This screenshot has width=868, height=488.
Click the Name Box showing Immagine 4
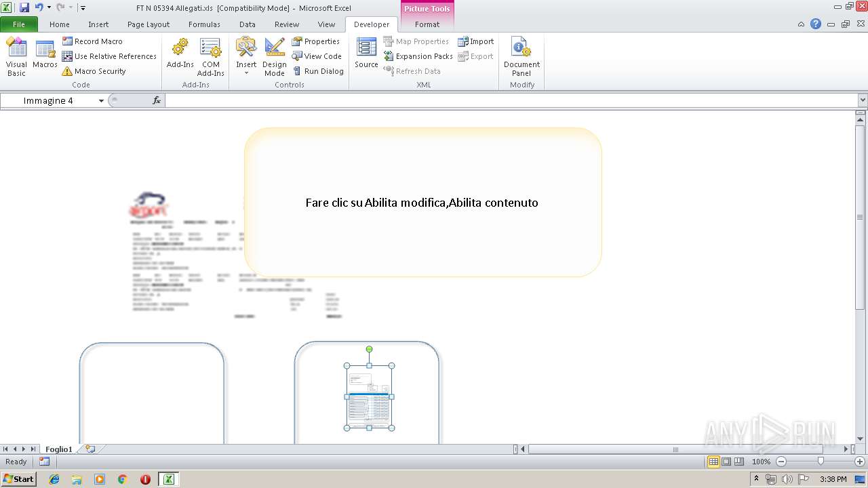click(49, 100)
